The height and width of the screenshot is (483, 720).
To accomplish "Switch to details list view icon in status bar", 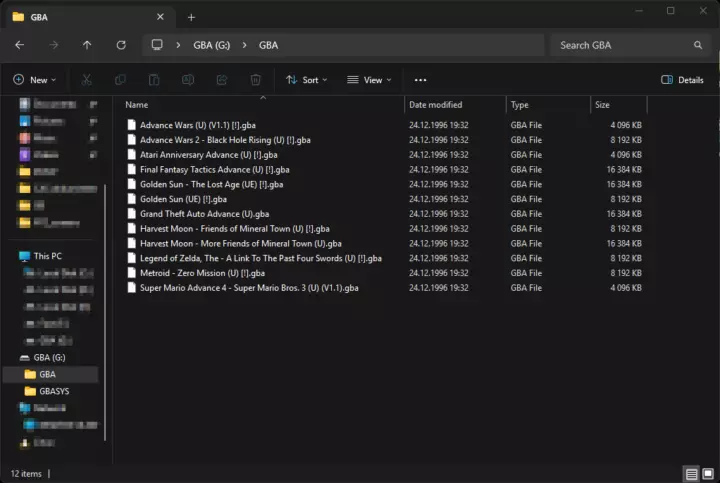I will (692, 473).
